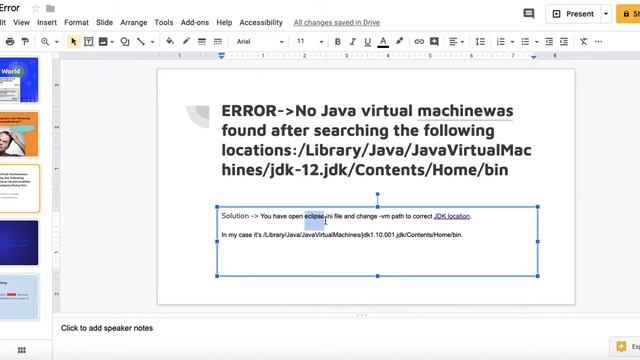Click the Numbered list icon

click(x=500, y=42)
